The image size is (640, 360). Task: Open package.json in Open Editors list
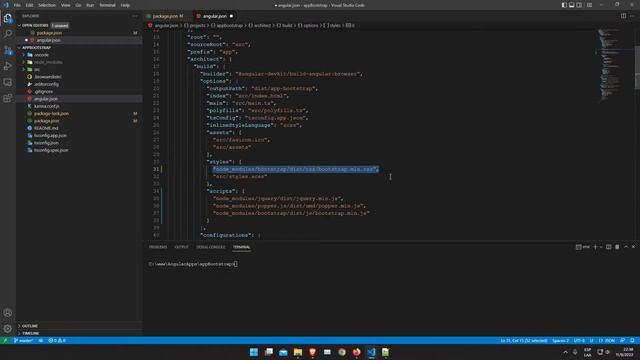tap(49, 33)
